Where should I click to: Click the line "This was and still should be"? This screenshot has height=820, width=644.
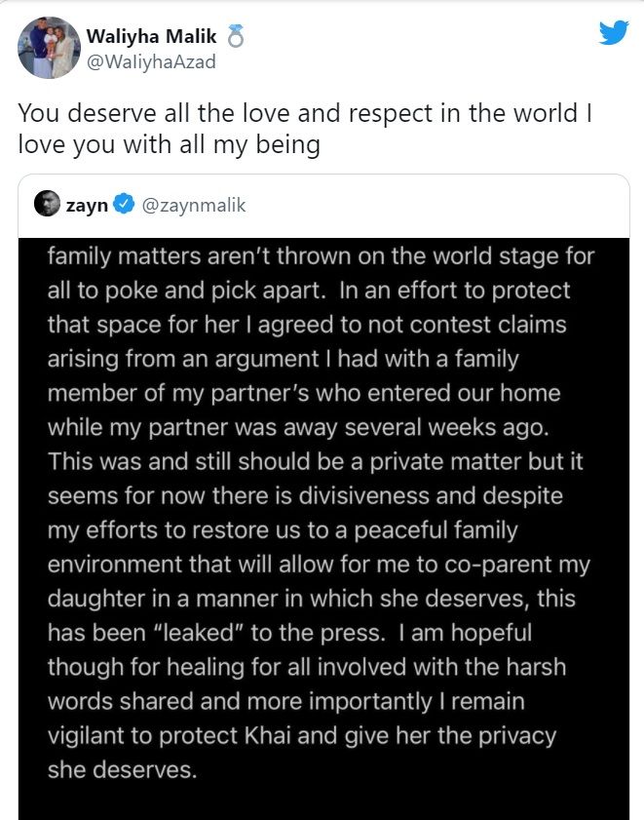318,462
